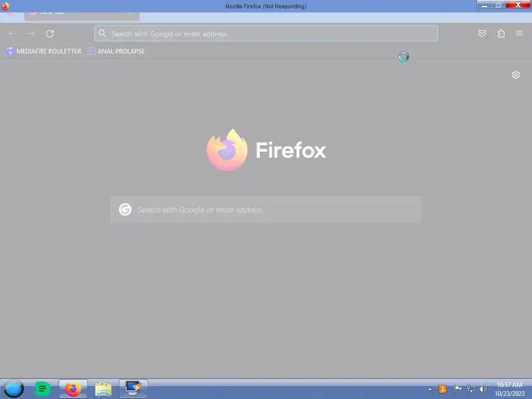The height and width of the screenshot is (399, 532).
Task: Open the clock showing 10:57 AM
Action: click(x=509, y=389)
